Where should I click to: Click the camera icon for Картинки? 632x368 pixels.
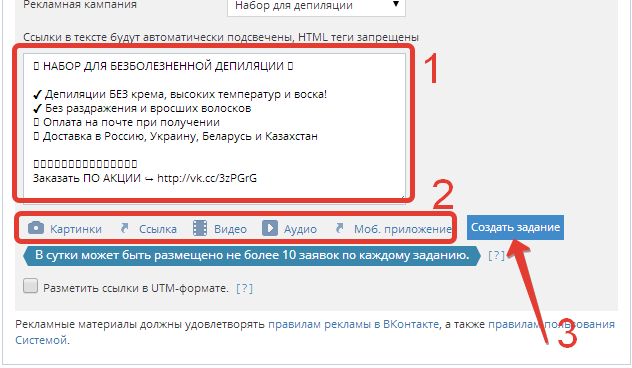[x=36, y=228]
